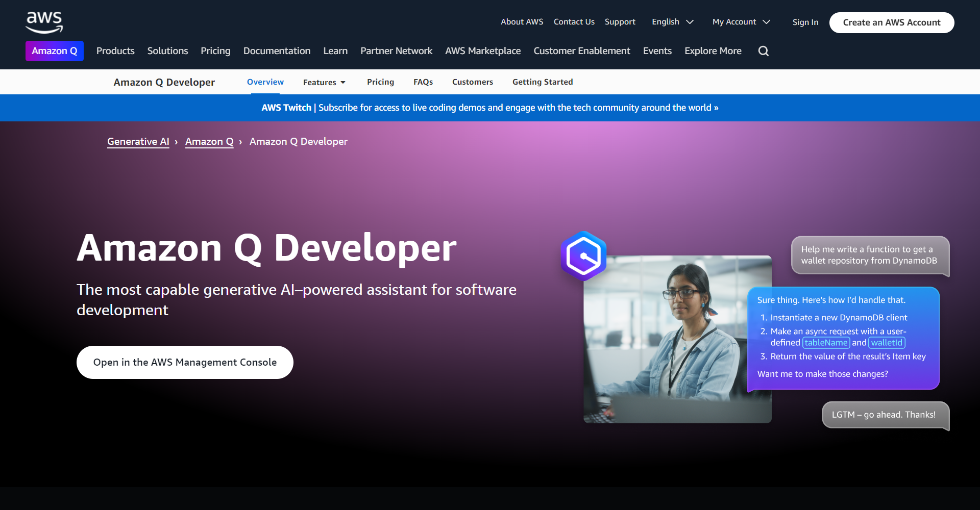Open the Learn menu
The width and height of the screenshot is (980, 510).
(335, 51)
